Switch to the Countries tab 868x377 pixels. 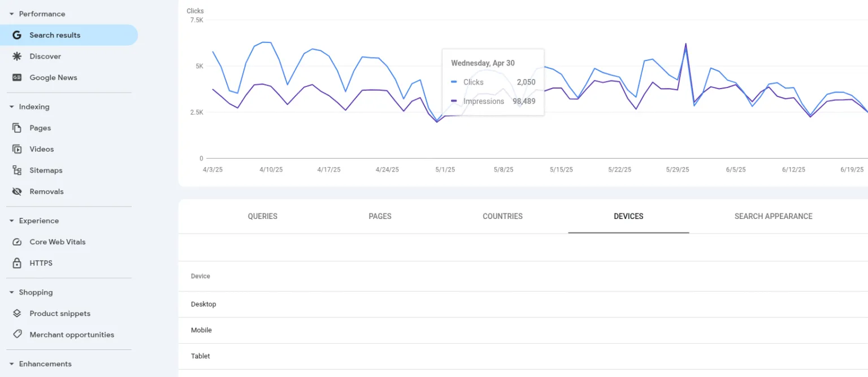[502, 216]
